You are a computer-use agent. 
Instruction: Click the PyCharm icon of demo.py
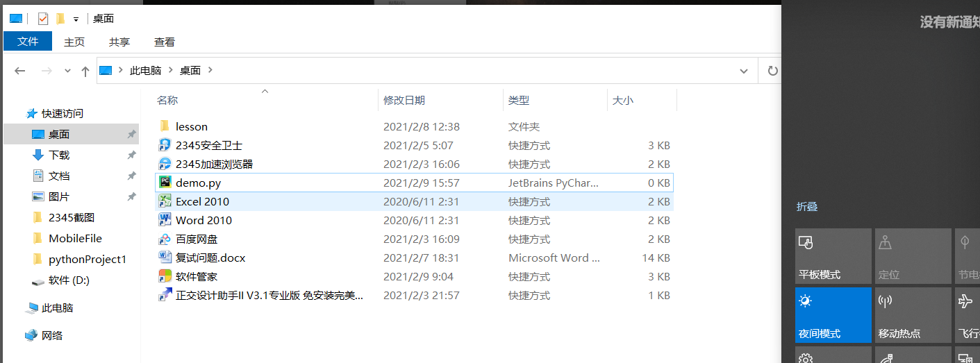pos(165,183)
